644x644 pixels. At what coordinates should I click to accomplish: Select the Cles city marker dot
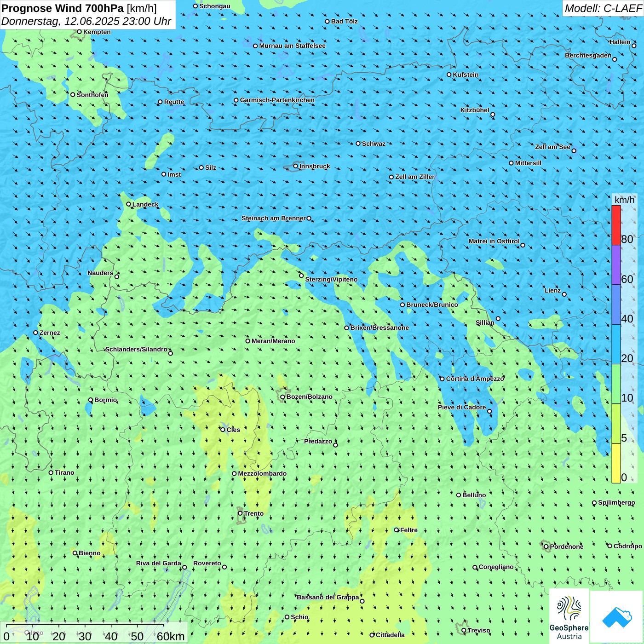point(223,430)
